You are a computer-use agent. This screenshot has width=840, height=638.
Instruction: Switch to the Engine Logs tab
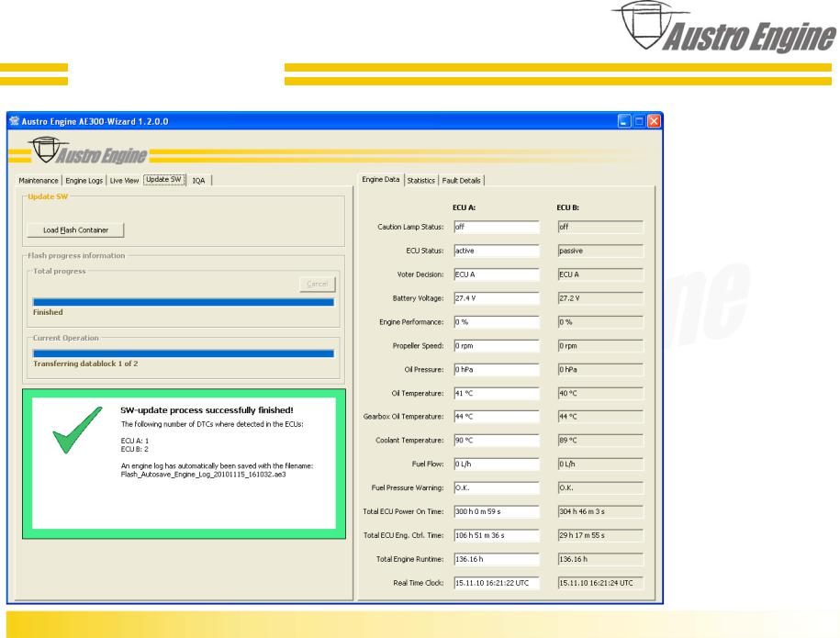(84, 181)
